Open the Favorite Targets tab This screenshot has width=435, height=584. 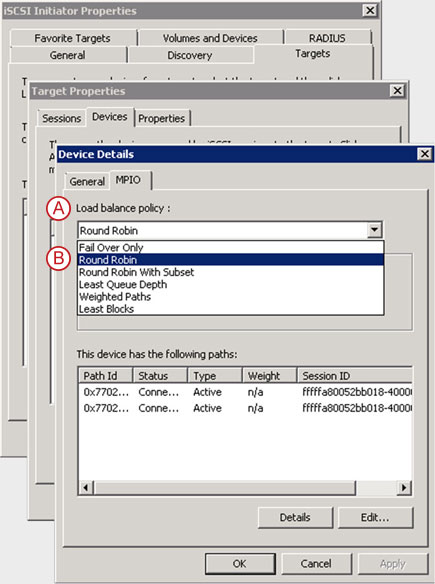coord(73,38)
